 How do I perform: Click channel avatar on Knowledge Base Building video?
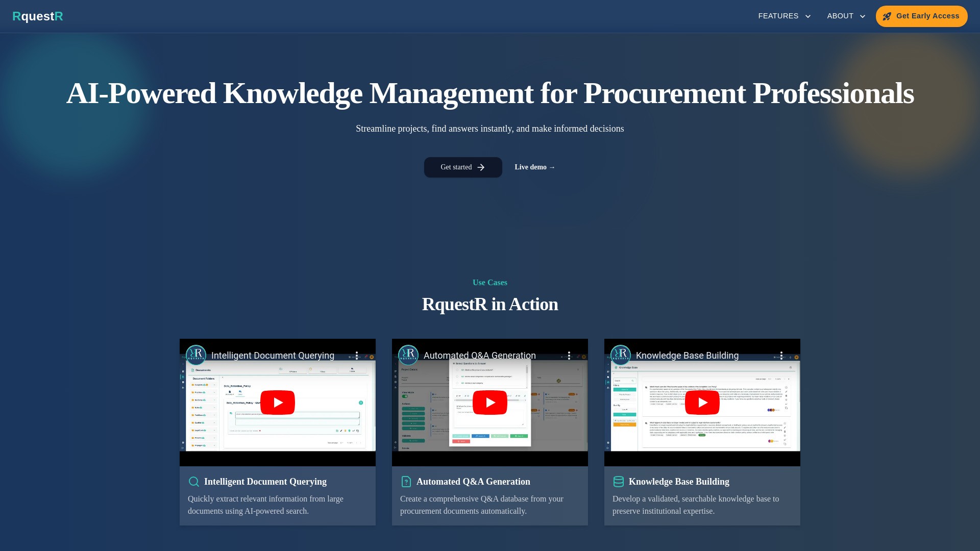tap(621, 355)
